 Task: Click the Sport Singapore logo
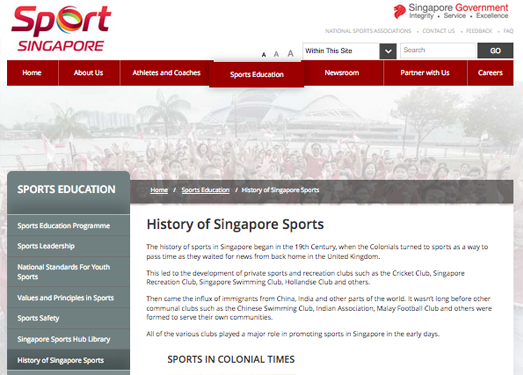(x=61, y=29)
